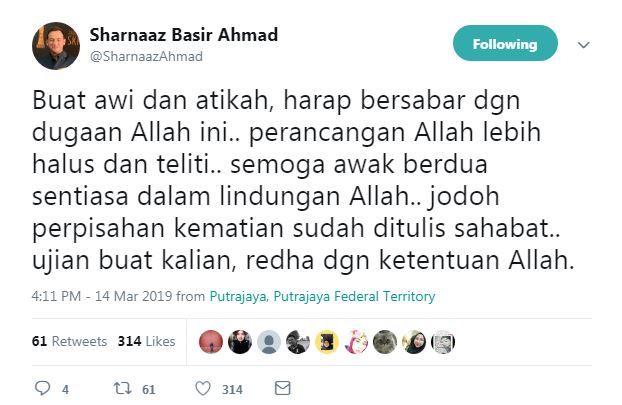Click the last liker avatar in row

[x=443, y=342]
